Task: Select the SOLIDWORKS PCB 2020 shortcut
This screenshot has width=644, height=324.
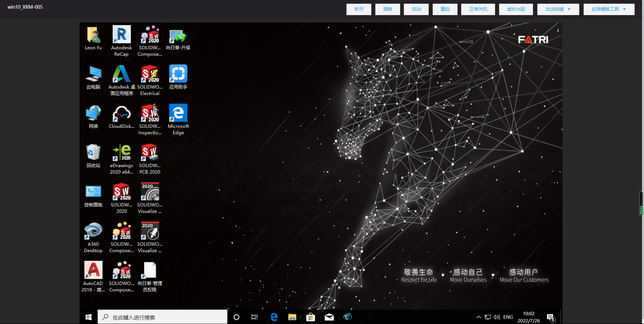Action: 150,159
